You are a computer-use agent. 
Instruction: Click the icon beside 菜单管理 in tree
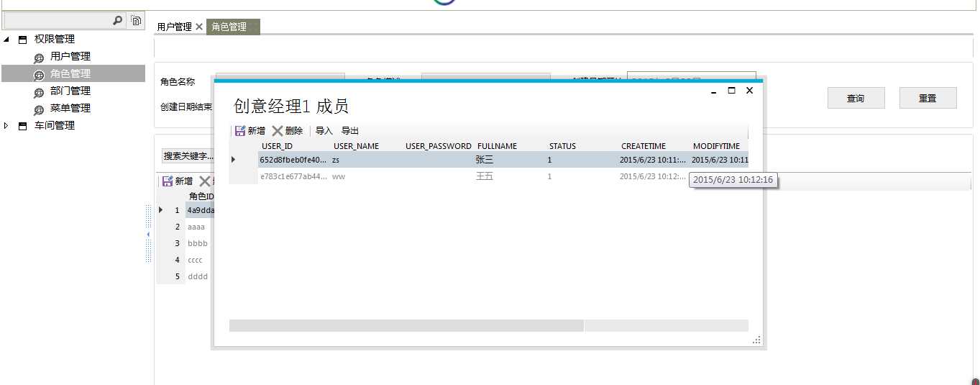[x=39, y=109]
